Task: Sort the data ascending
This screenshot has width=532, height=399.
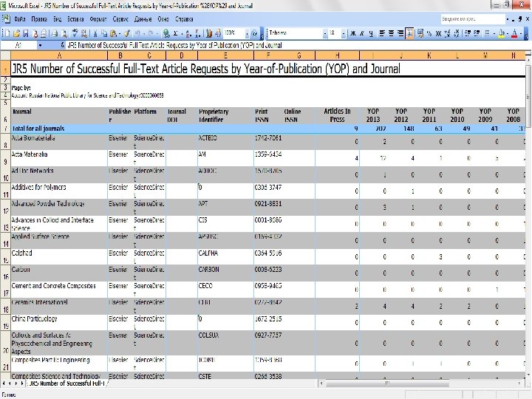Action: click(188, 33)
